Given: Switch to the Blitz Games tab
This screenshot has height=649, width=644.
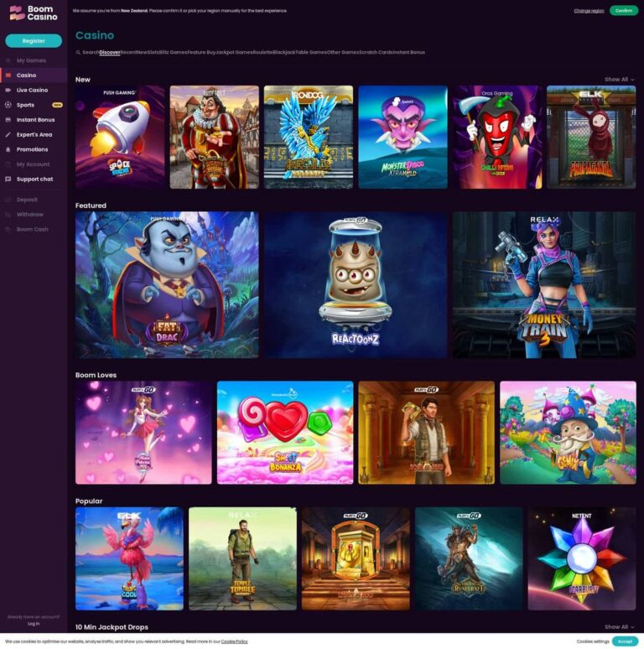Looking at the screenshot, I should coord(173,53).
